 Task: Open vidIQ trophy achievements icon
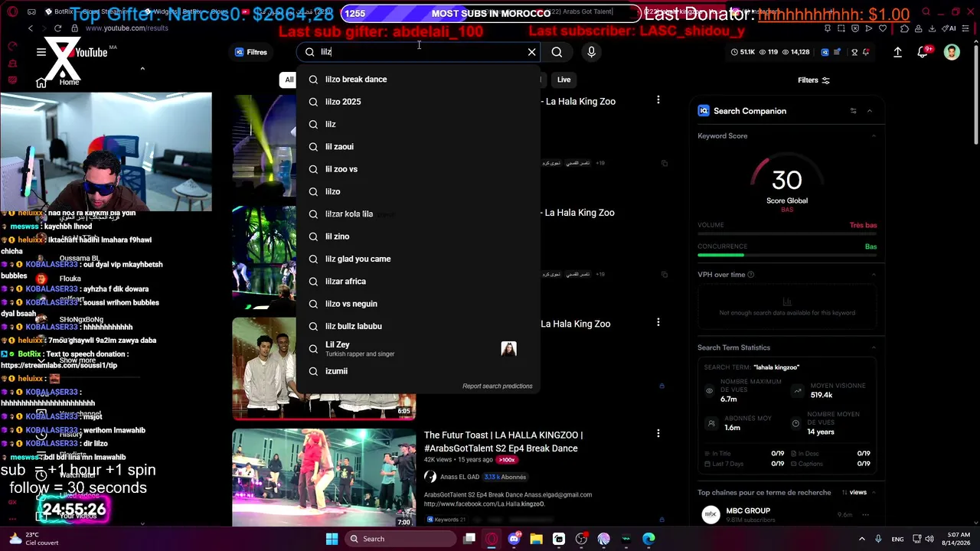853,52
